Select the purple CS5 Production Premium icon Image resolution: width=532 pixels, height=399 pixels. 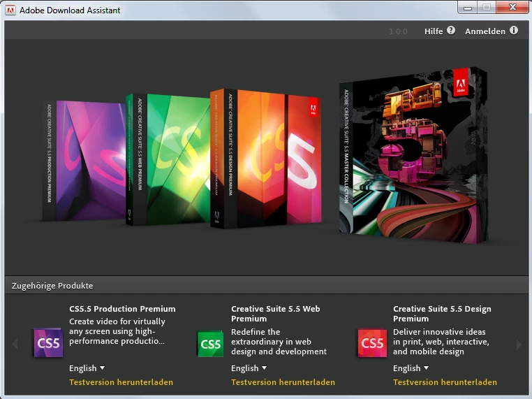(x=48, y=342)
